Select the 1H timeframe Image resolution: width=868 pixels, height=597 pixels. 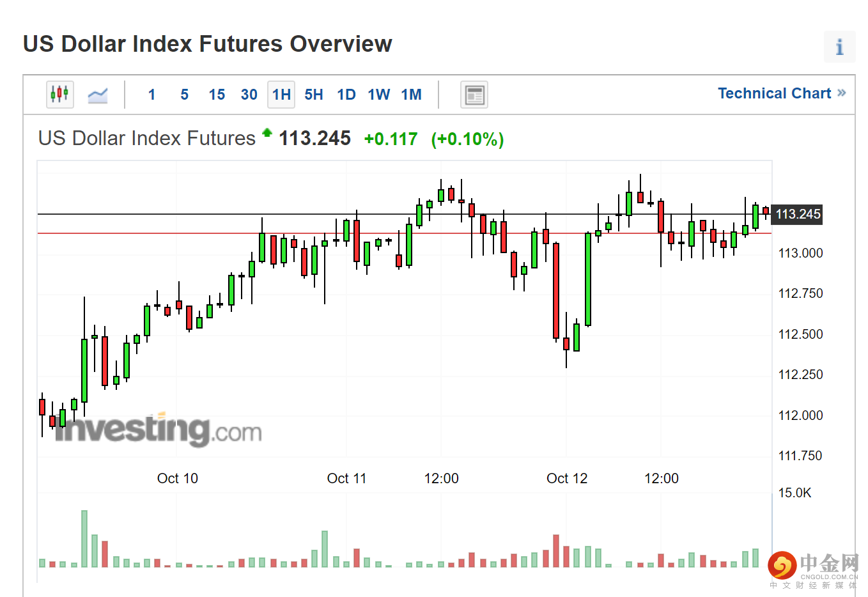point(281,95)
